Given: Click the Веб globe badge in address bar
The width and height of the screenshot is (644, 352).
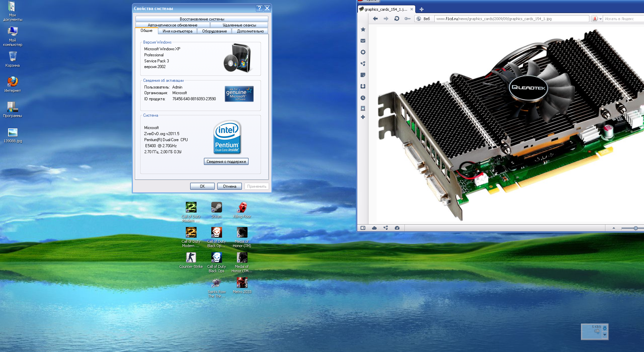Looking at the screenshot, I should pyautogui.click(x=424, y=19).
